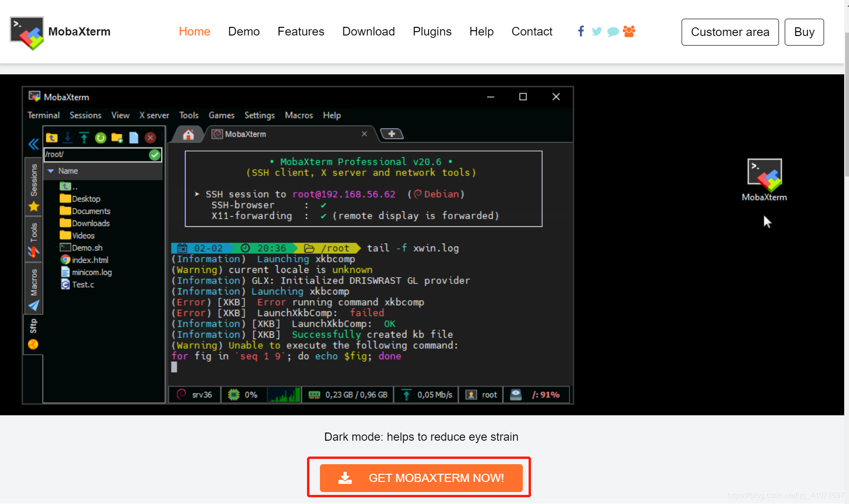Screen dimensions: 849x504
Task: Click the red SFTP delete icon
Action: point(150,138)
